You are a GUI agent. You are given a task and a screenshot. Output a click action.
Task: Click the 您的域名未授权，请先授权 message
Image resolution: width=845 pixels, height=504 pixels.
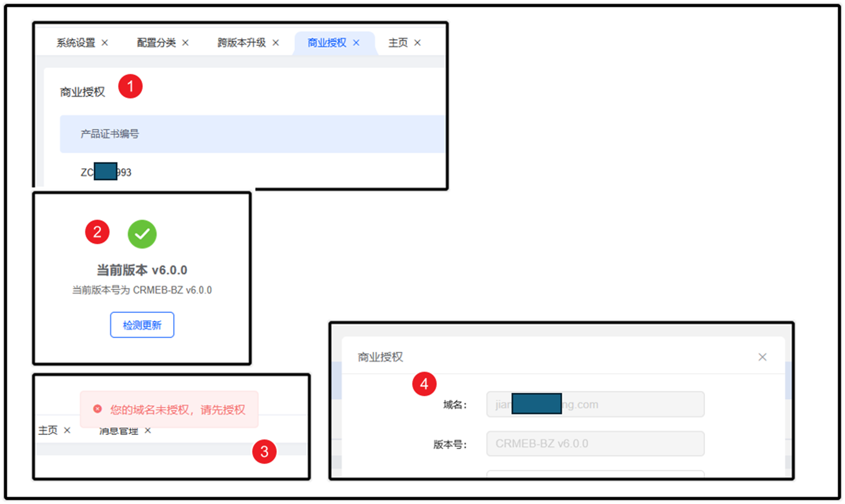tap(178, 410)
